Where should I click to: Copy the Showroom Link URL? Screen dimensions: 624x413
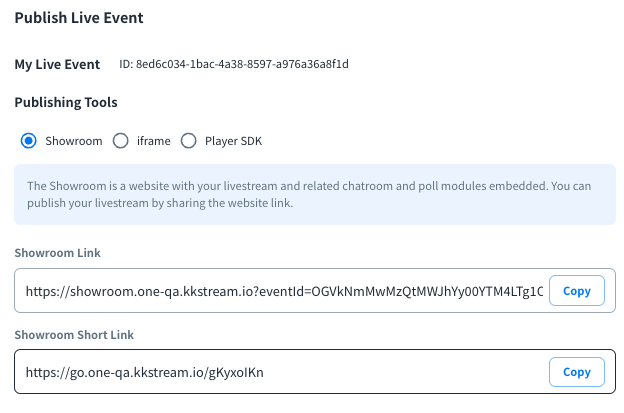pyautogui.click(x=577, y=291)
